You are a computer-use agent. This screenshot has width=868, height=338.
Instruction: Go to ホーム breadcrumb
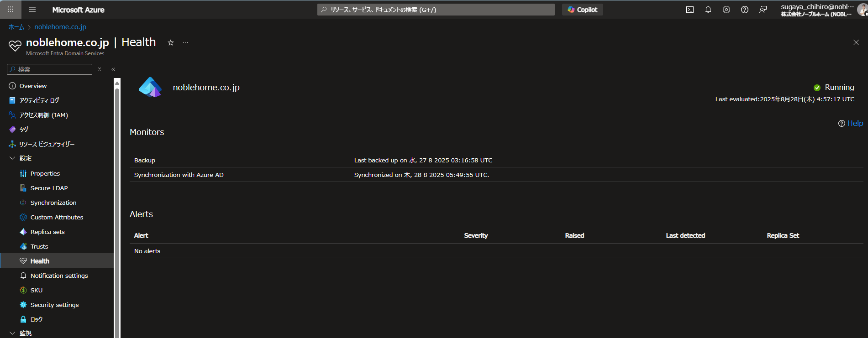pyautogui.click(x=16, y=27)
